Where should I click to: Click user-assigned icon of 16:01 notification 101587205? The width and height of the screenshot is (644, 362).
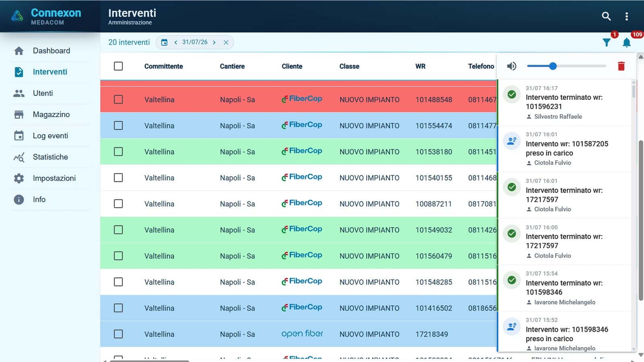pyautogui.click(x=512, y=141)
